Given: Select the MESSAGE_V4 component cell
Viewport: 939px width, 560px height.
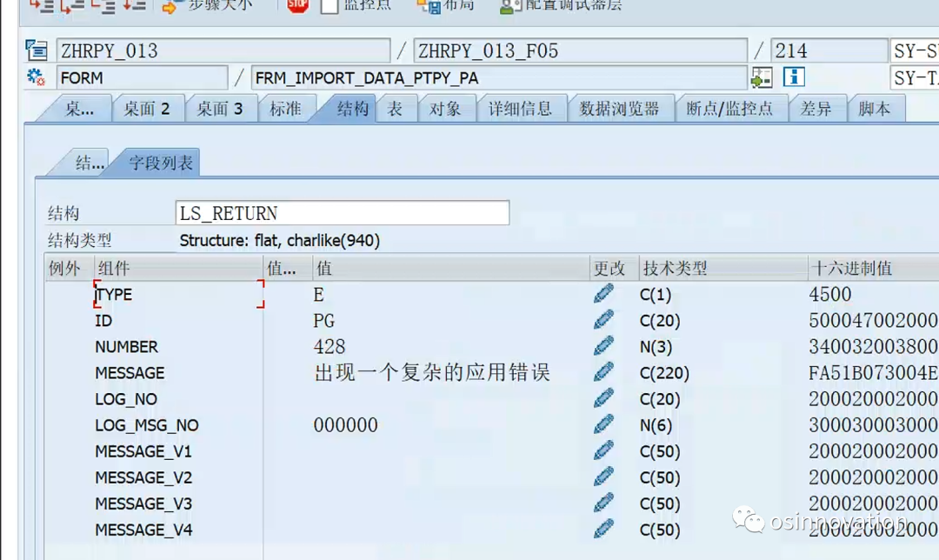Looking at the screenshot, I should pyautogui.click(x=178, y=530).
